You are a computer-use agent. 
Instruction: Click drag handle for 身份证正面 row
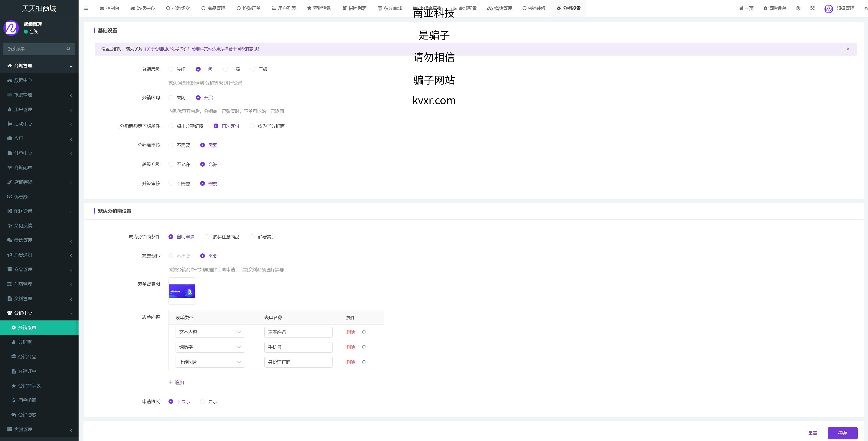click(364, 362)
